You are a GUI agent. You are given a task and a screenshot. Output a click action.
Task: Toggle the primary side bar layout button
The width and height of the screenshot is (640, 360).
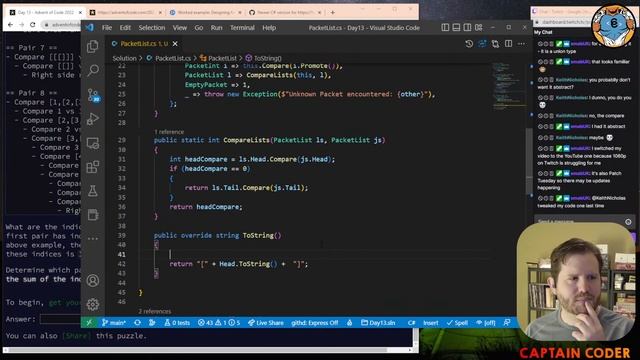click(x=445, y=27)
